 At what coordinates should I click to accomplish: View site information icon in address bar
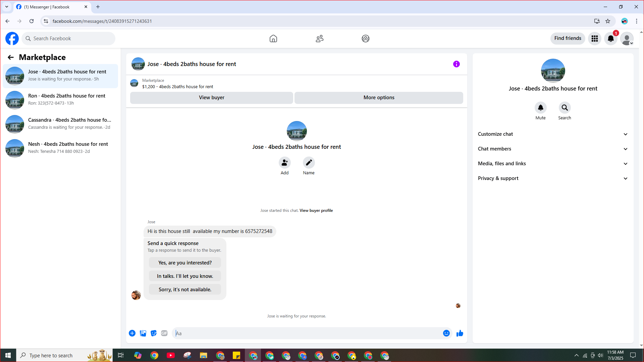pyautogui.click(x=46, y=21)
